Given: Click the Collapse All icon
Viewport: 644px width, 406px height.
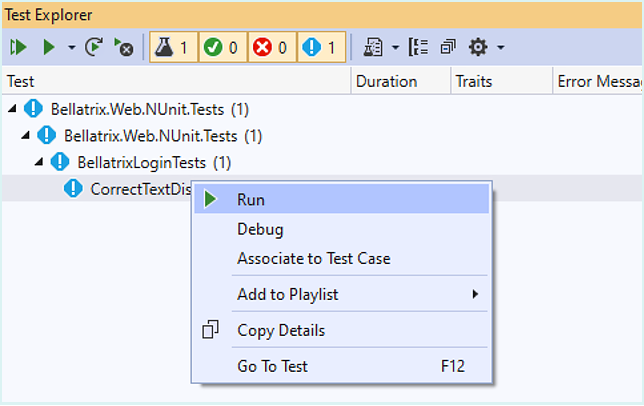Looking at the screenshot, I should (448, 47).
